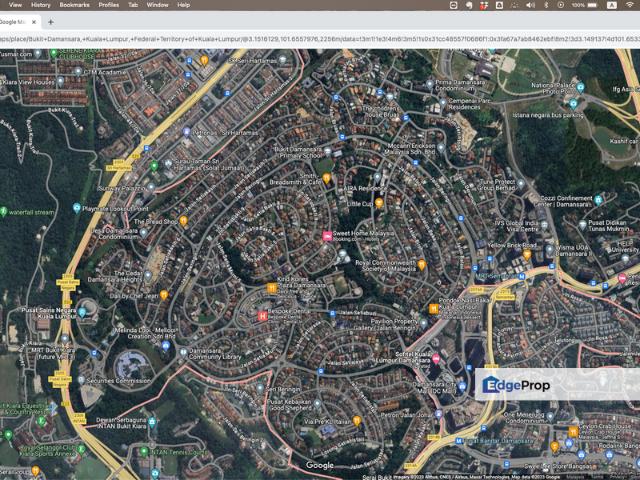This screenshot has height=480, width=640.
Task: Click the green waterfall stream marker
Action: (x=5, y=212)
